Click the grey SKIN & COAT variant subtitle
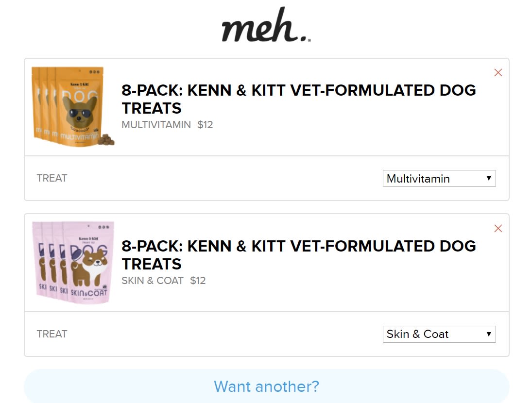This screenshot has height=403, width=532. tap(153, 281)
